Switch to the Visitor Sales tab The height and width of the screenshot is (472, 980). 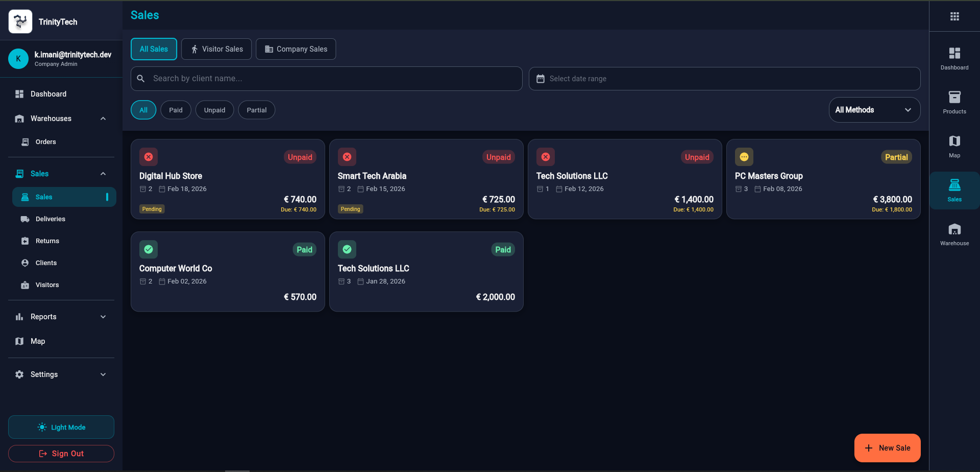(216, 49)
